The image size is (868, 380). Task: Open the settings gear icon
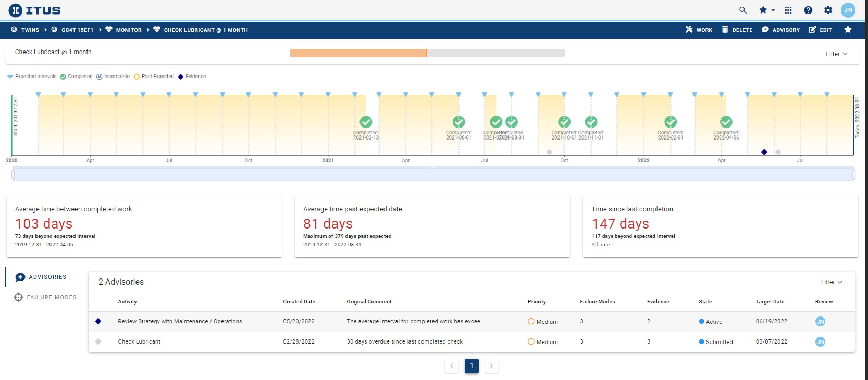click(828, 10)
